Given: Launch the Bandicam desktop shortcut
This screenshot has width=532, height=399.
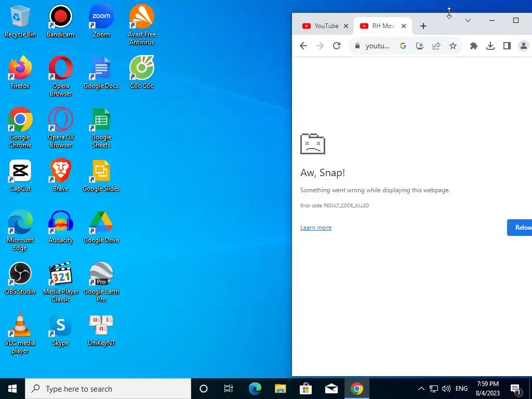Looking at the screenshot, I should click(x=60, y=21).
